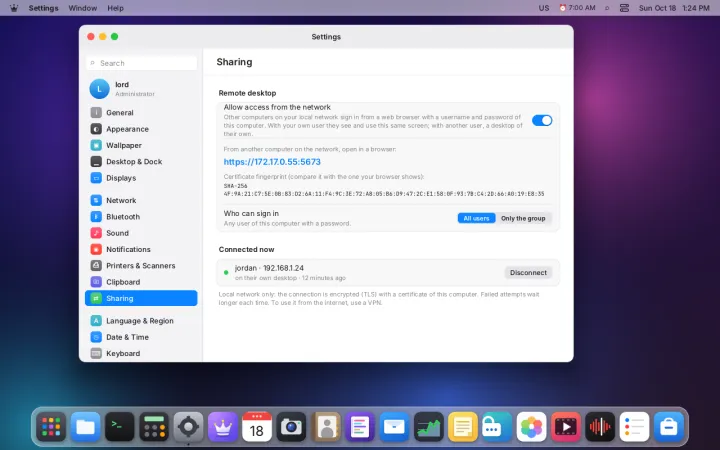Viewport: 720px width, 450px height.
Task: Select Language & Region in the sidebar
Action: pos(141,321)
